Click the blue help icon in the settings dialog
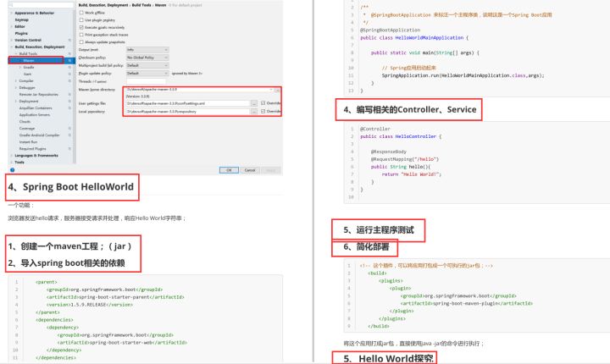 [x=13, y=170]
